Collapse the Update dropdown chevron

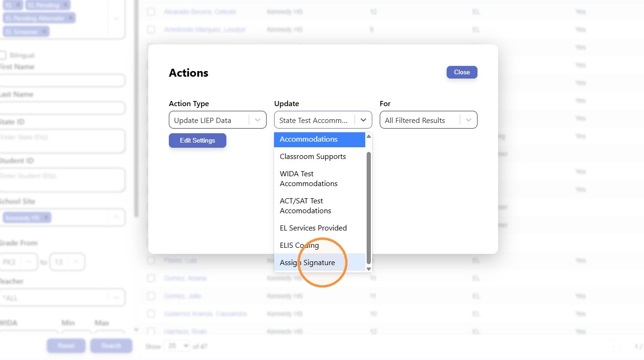pos(363,120)
